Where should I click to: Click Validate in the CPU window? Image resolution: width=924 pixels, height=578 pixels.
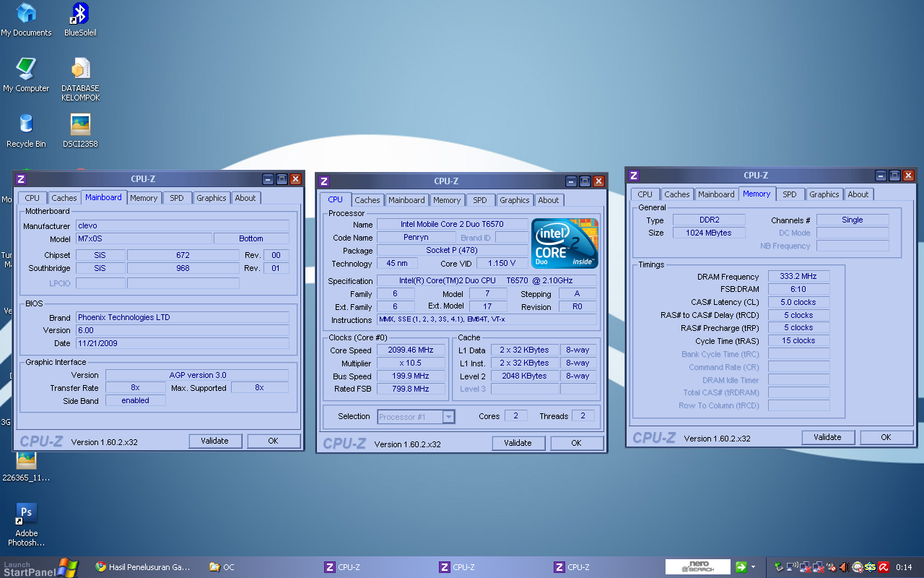click(518, 443)
